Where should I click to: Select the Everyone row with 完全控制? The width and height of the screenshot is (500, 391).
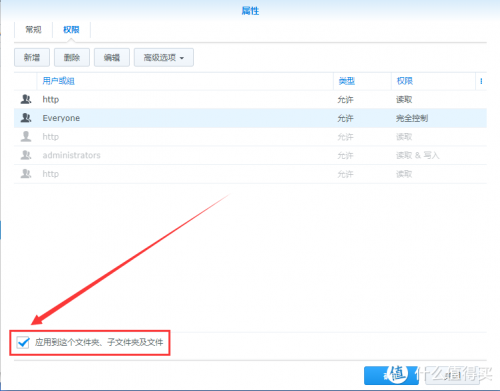tap(250, 118)
